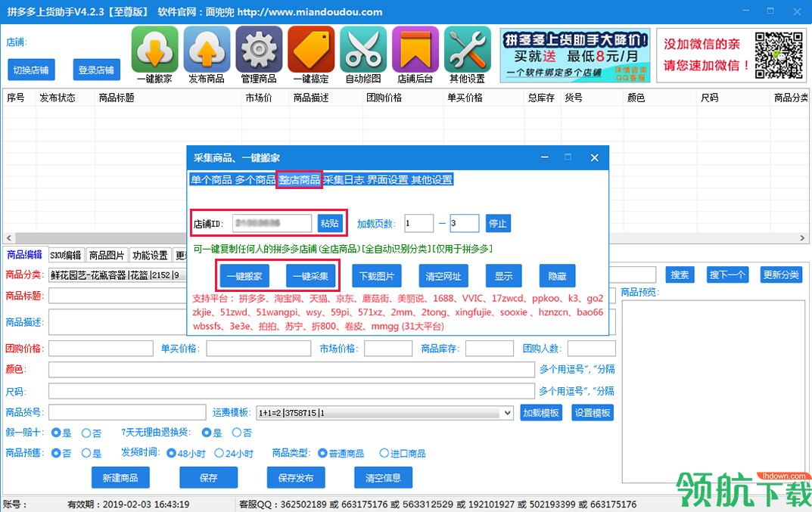Click 设置模板 button
Screen dimensions: 812x512
click(x=593, y=413)
